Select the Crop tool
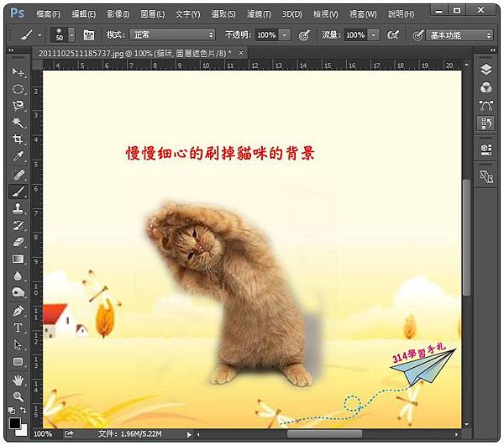This screenshot has width=504, height=446. 18,139
